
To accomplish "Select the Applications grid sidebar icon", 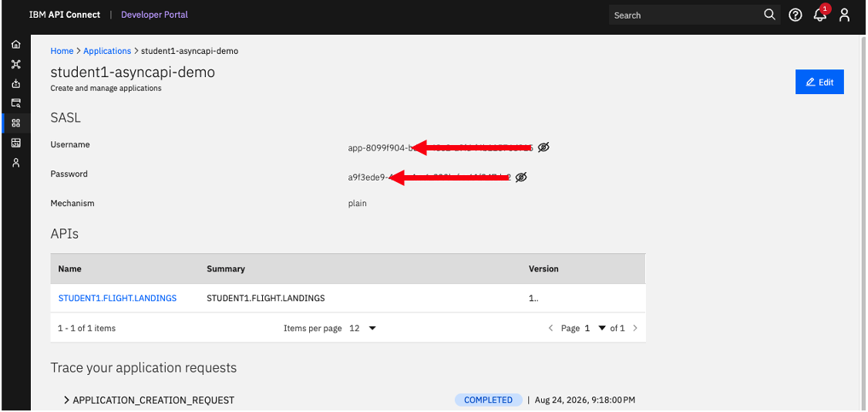I will click(x=15, y=123).
